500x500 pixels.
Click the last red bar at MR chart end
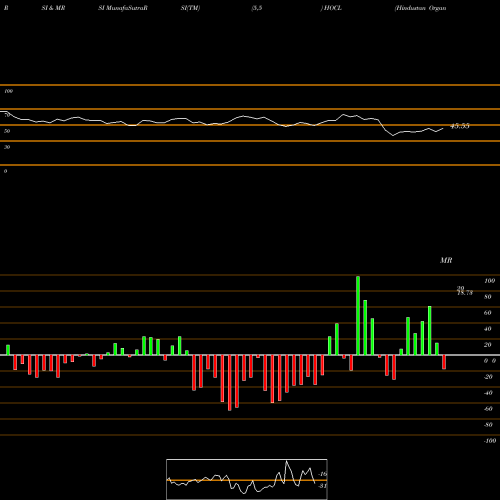click(x=444, y=362)
